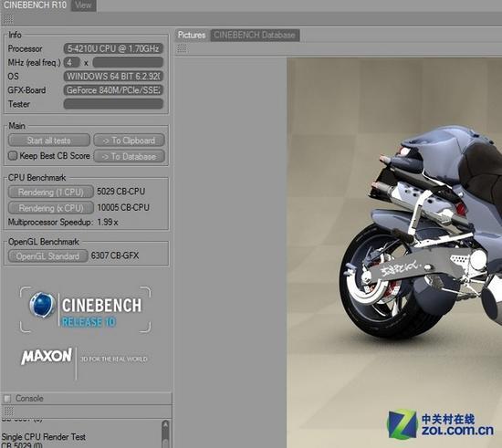Click the CINEBENCH R10 title text
The width and height of the screenshot is (502, 448).
[x=35, y=5]
